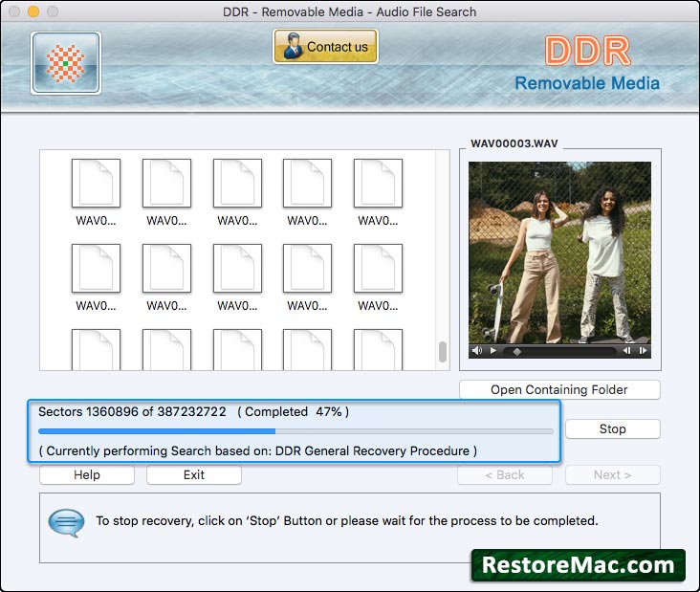Screen dimensions: 700x592
Task: Step backward in the preview player
Action: coord(626,351)
